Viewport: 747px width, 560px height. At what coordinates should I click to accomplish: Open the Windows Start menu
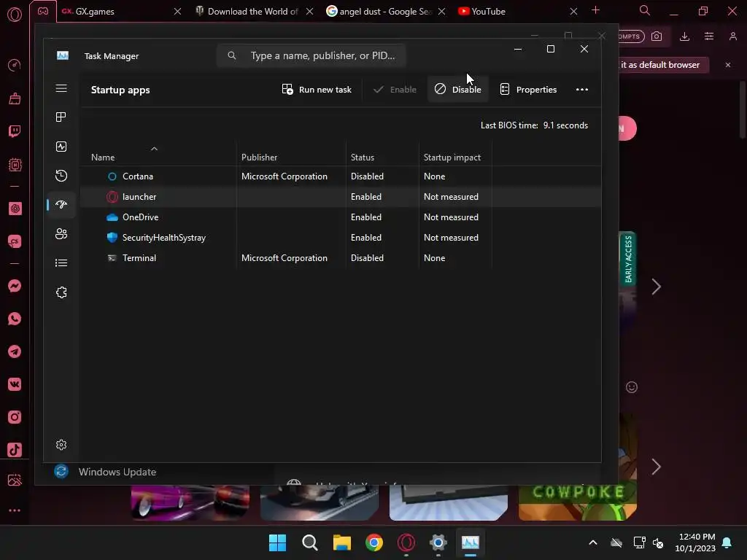coord(277,542)
